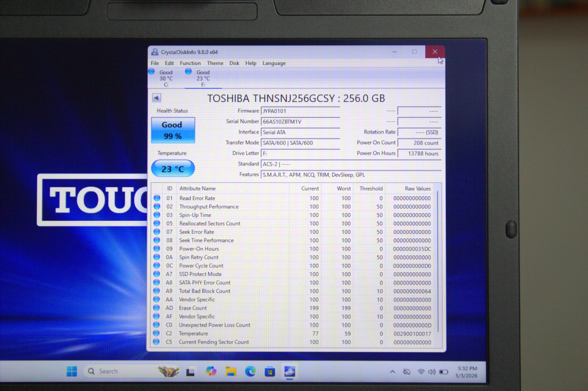Image resolution: width=588 pixels, height=391 pixels.
Task: Click the status dot for Seek Time Performance
Action: click(x=157, y=240)
